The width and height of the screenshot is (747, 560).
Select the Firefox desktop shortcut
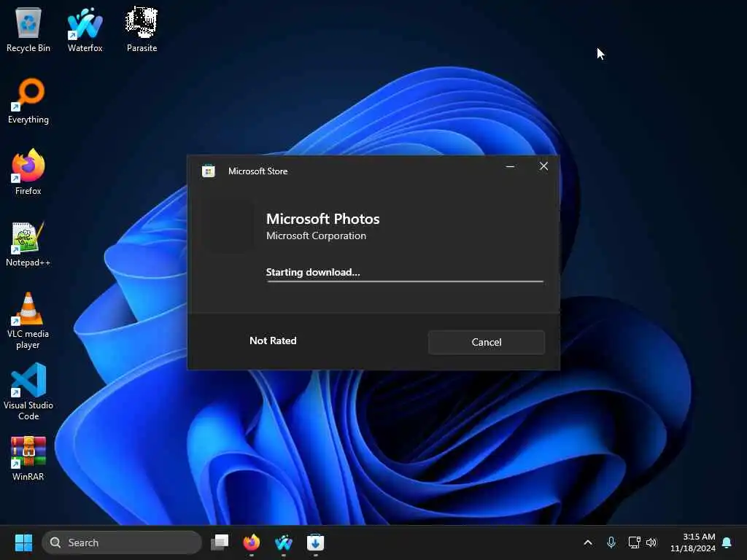tap(28, 172)
